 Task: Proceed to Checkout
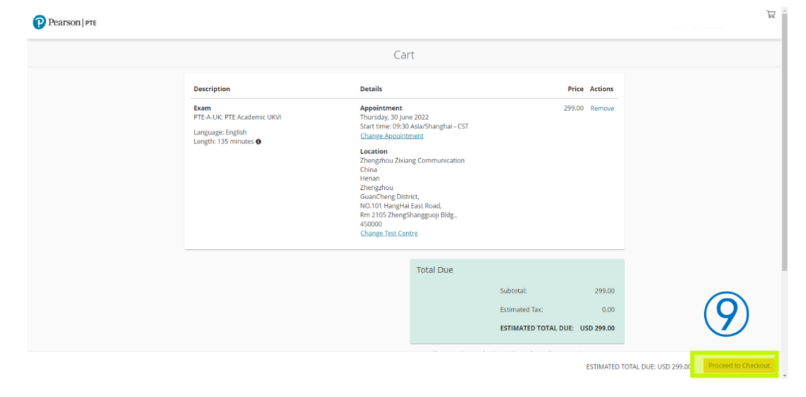pyautogui.click(x=739, y=366)
